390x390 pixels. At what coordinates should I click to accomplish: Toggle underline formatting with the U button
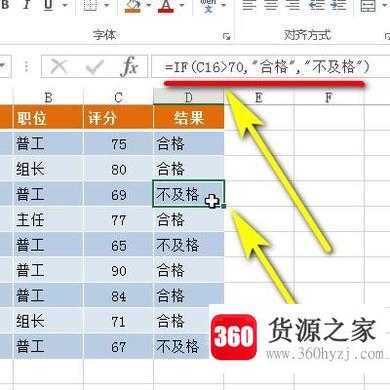[x=49, y=6]
